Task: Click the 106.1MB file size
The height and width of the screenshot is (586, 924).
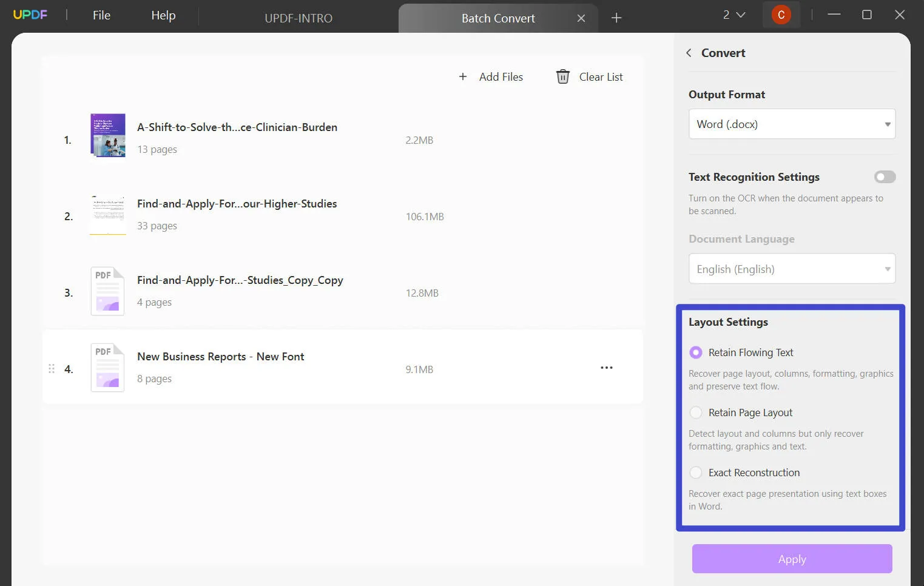Action: click(x=425, y=217)
